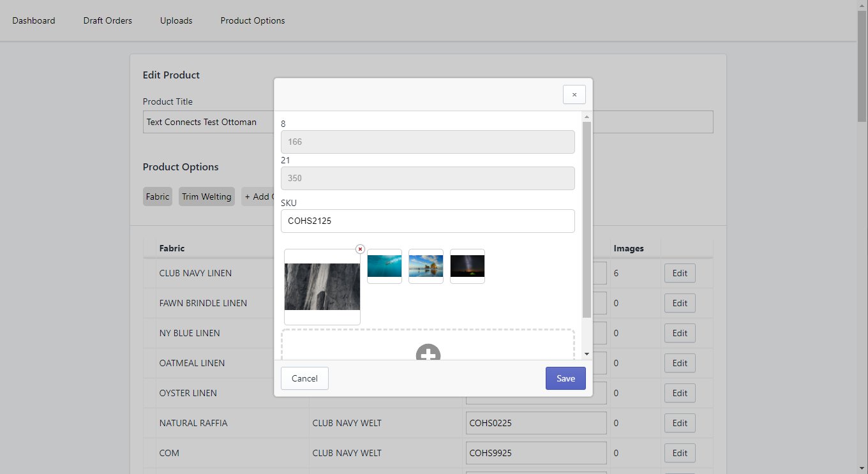The width and height of the screenshot is (868, 474).
Task: Navigate to Product Options
Action: [x=253, y=20]
